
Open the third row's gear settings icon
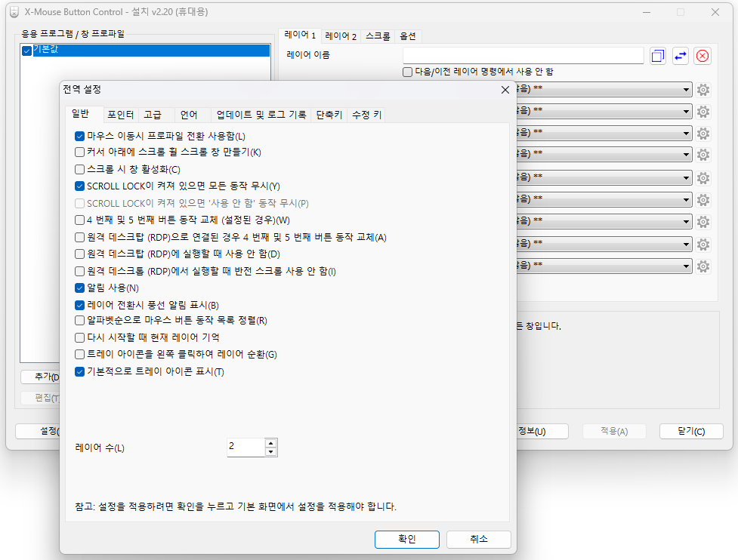click(x=703, y=134)
